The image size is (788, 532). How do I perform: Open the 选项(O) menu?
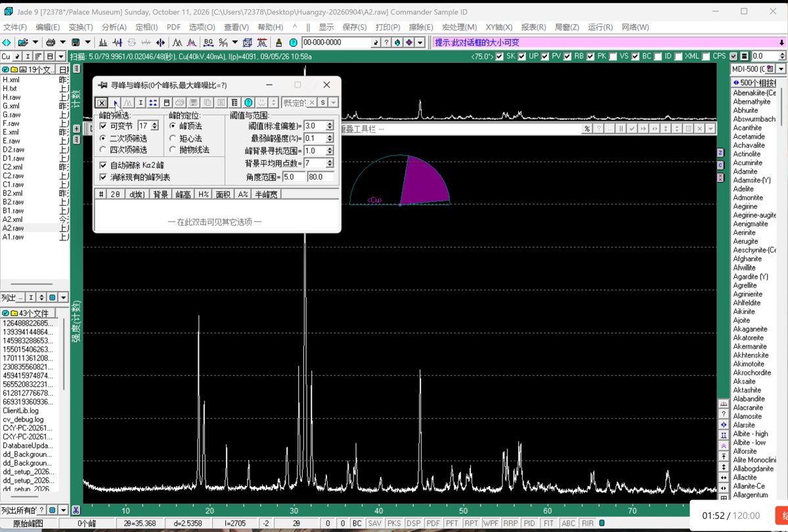pyautogui.click(x=202, y=27)
